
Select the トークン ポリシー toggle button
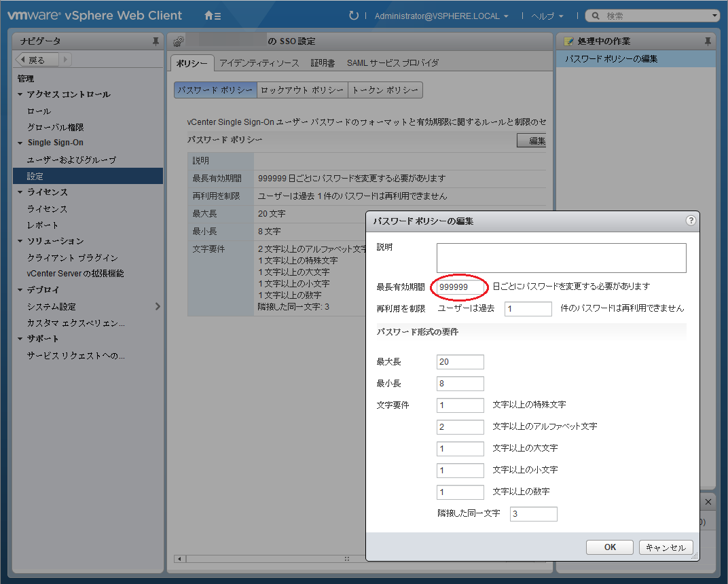click(x=385, y=90)
